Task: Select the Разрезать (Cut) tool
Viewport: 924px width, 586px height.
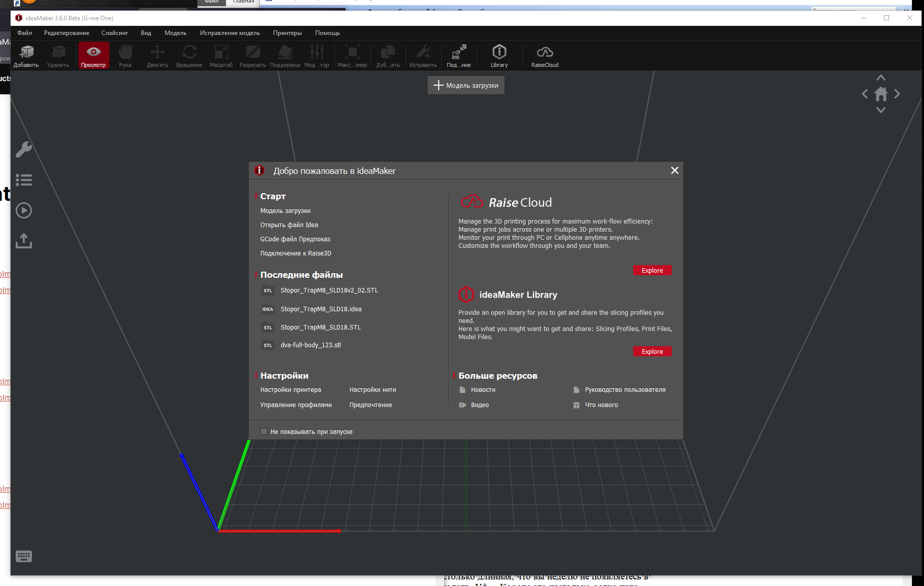Action: (x=253, y=56)
